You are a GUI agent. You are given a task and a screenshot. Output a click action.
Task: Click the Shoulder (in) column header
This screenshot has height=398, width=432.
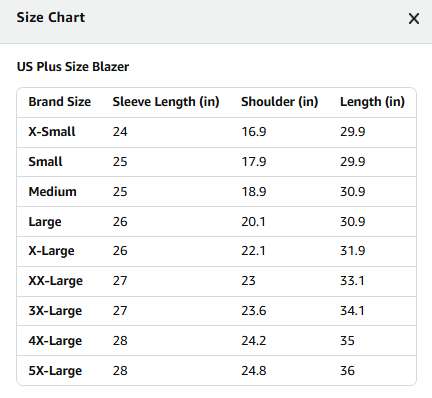[280, 102]
